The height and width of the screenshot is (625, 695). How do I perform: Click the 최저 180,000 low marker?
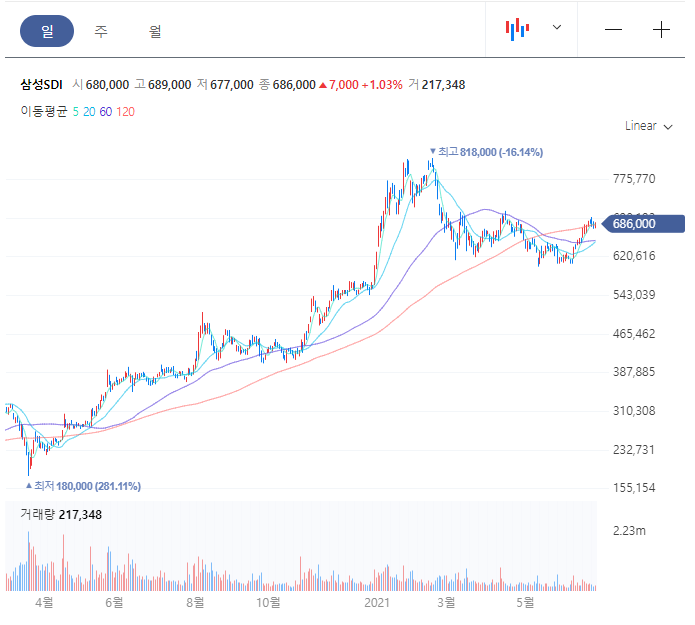[x=83, y=486]
